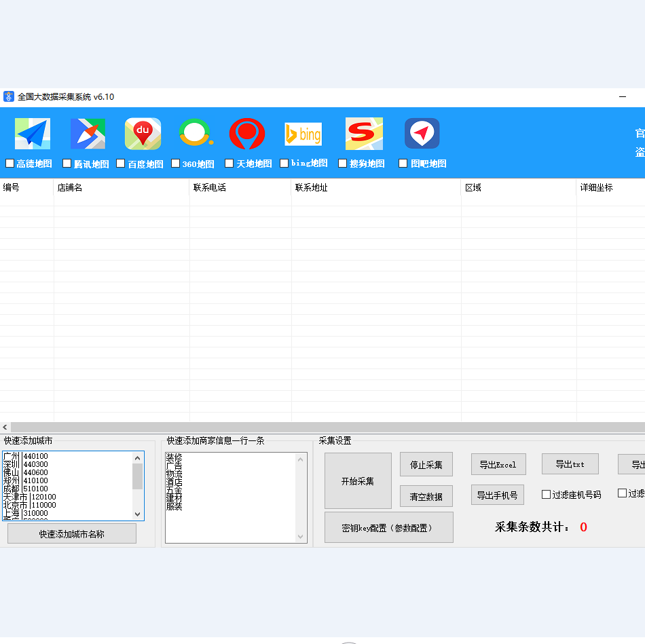This screenshot has width=645, height=644.
Task: Click the Sogou map icon
Action: point(364,134)
